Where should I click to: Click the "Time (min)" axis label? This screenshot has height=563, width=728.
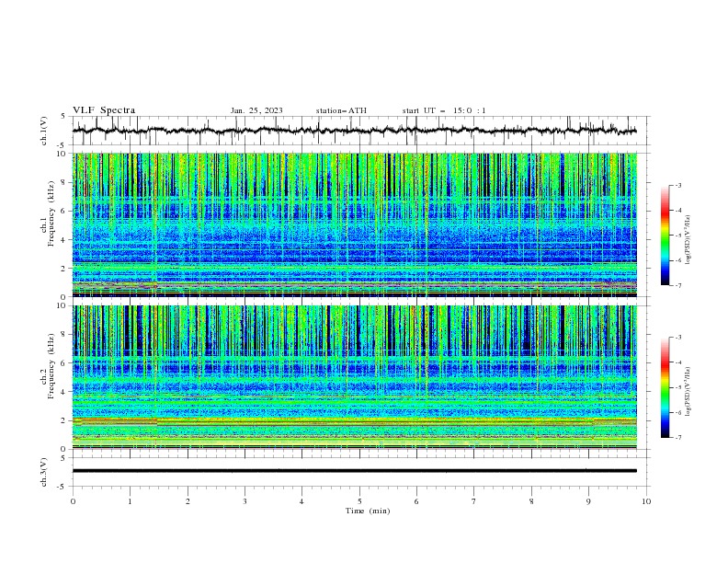pos(368,511)
